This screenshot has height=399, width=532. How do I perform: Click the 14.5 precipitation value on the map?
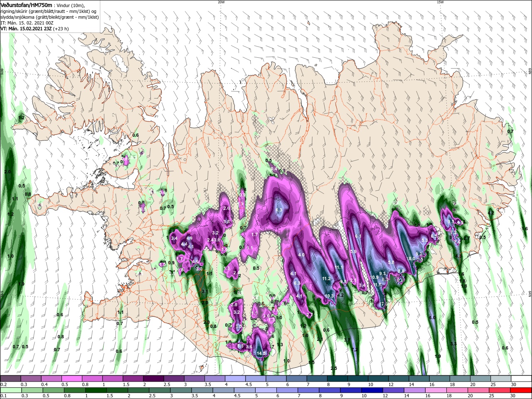pyautogui.click(x=261, y=353)
